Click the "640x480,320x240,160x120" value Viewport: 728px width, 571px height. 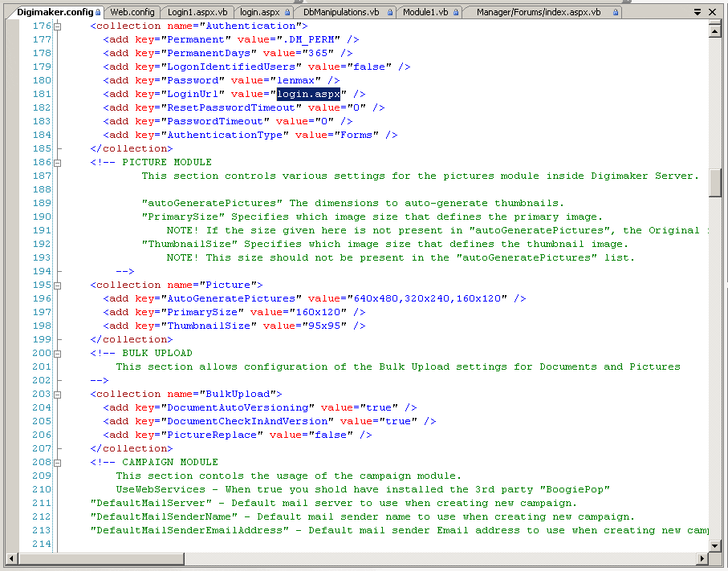tap(427, 298)
